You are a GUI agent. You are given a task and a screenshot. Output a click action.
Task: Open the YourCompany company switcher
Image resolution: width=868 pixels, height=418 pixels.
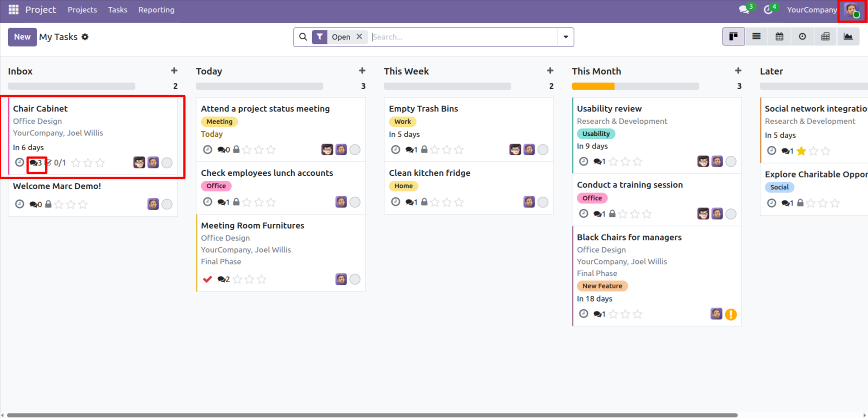pos(812,10)
